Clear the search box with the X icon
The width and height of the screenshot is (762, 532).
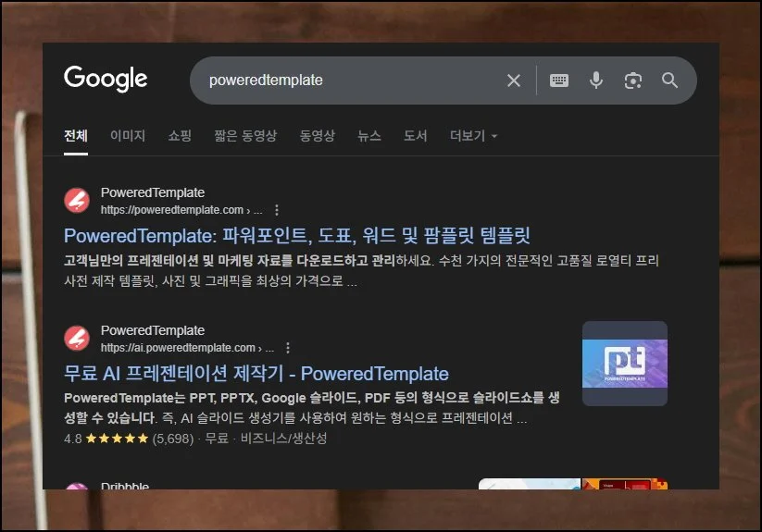pos(514,80)
